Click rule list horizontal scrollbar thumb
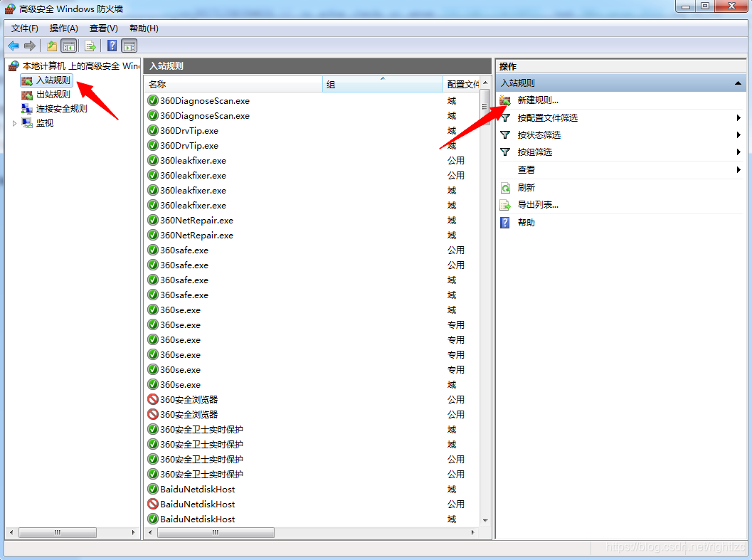The image size is (752, 560). click(x=216, y=532)
